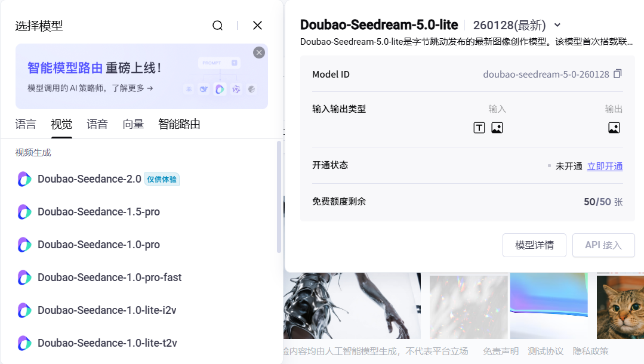The height and width of the screenshot is (364, 644).
Task: Click the 50/50 张 free quota value
Action: pos(603,202)
